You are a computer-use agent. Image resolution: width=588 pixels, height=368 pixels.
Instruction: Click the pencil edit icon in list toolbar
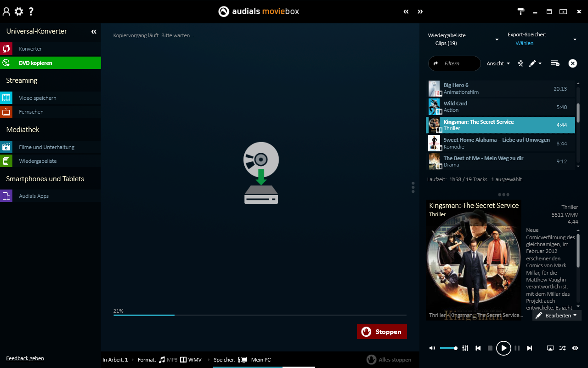pyautogui.click(x=532, y=63)
